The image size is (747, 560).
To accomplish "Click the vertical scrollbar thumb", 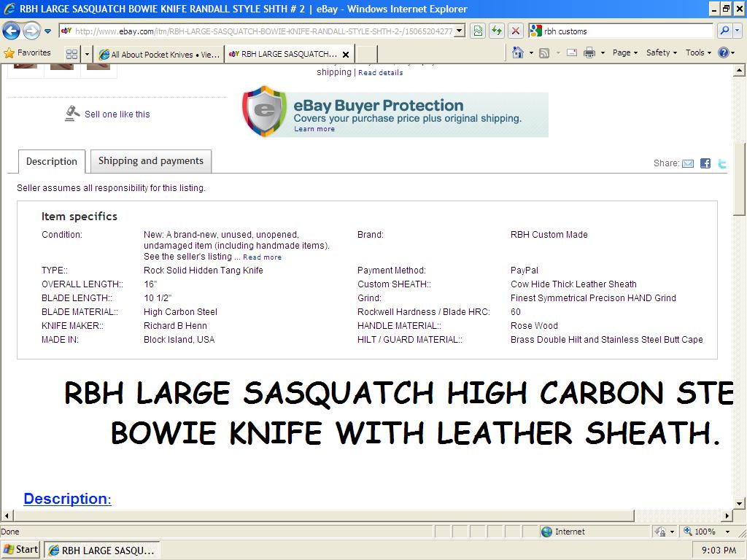I will pyautogui.click(x=740, y=179).
